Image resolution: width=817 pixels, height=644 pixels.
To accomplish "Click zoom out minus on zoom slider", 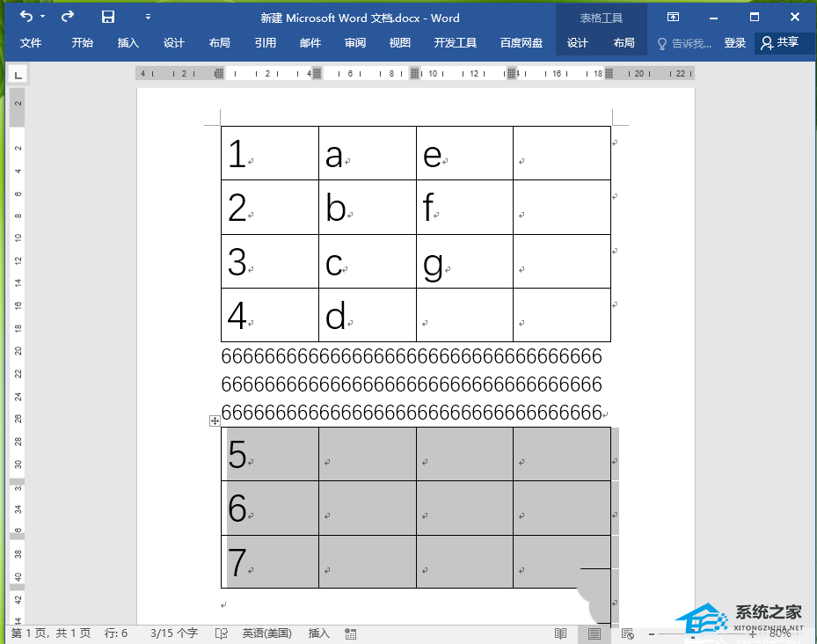I will [652, 634].
